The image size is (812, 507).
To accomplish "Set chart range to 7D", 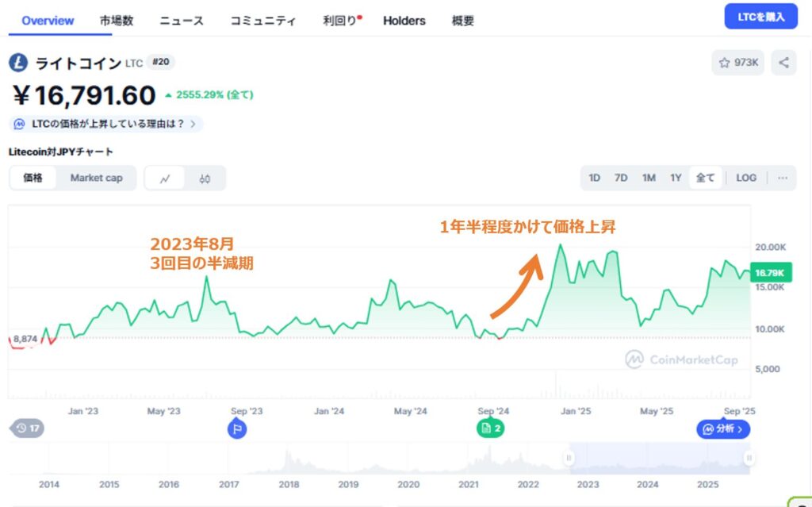I will [x=620, y=178].
